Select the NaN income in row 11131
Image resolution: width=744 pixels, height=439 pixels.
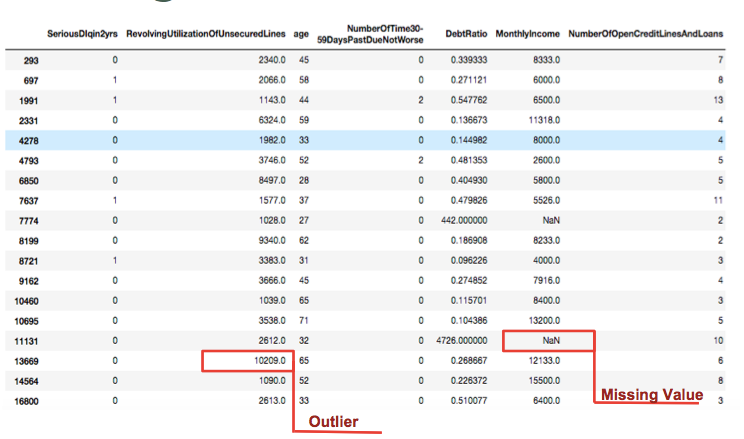(x=551, y=340)
